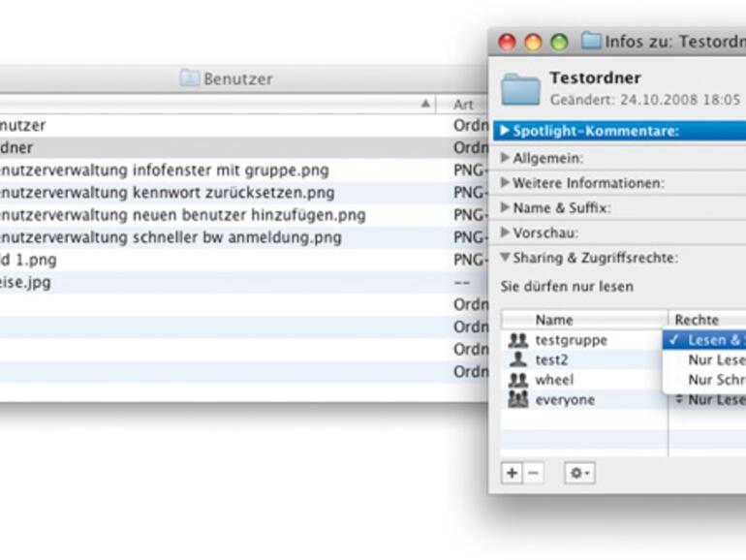This screenshot has width=746, height=560.
Task: Click the Art column header in Finder
Action: point(462,105)
